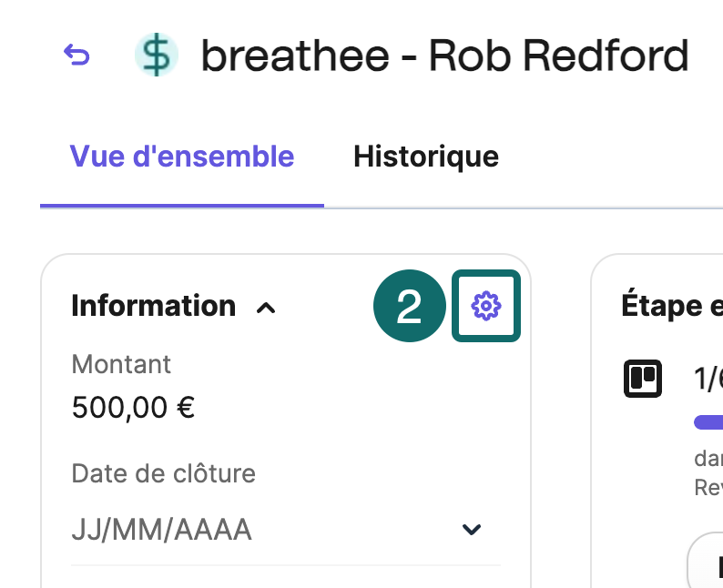
Task: Click the kanban board stage icon
Action: tap(643, 379)
